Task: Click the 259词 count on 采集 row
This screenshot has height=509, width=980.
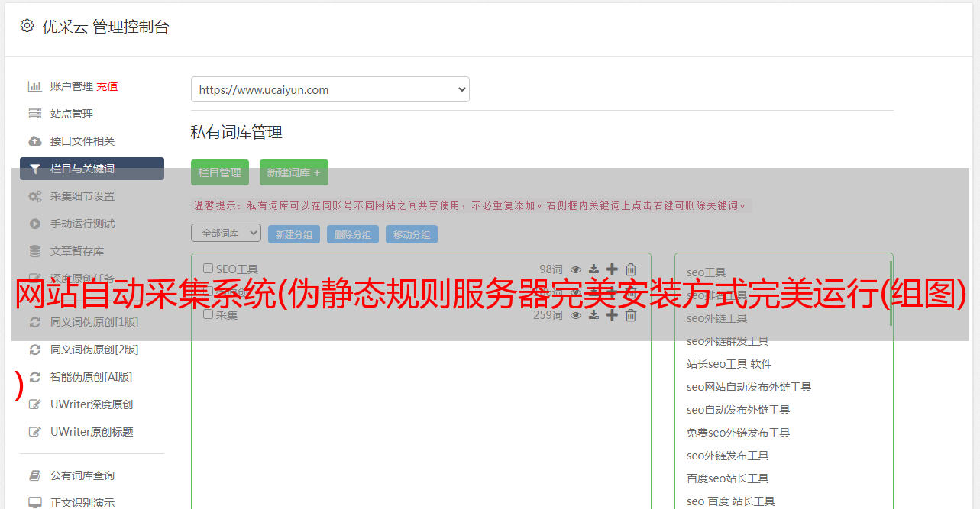Action: tap(548, 315)
